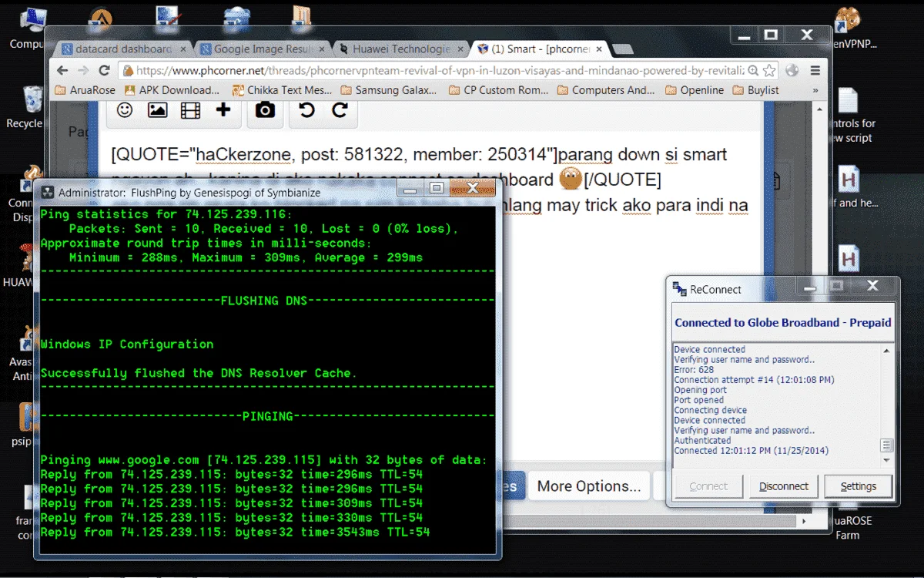
Task: Go back in the Chrome browser
Action: click(x=62, y=70)
